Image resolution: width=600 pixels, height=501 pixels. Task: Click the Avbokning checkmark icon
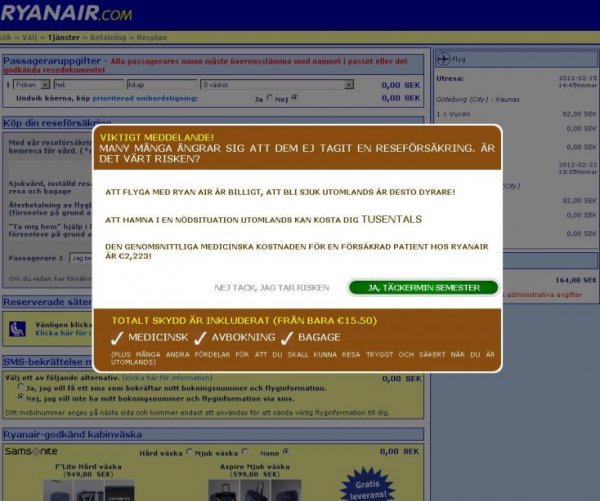tap(198, 337)
